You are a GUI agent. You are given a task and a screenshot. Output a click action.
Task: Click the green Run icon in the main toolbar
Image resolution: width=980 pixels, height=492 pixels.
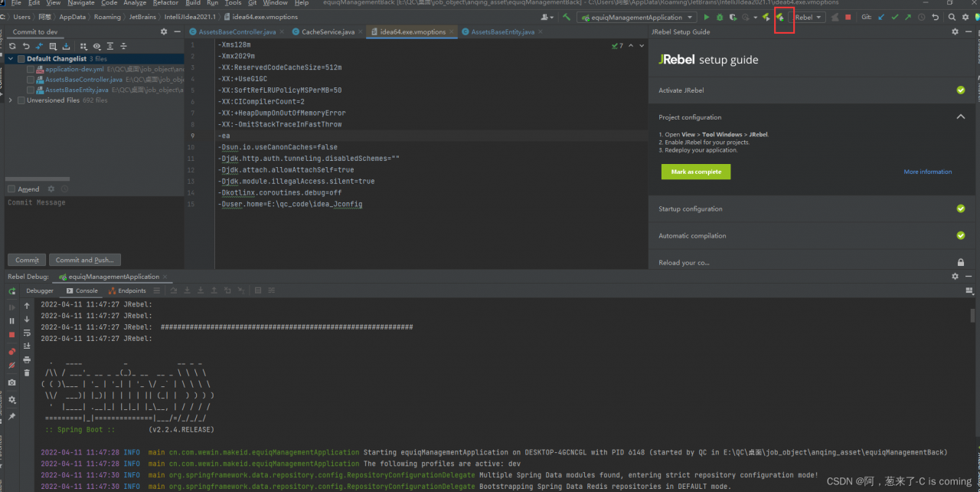[x=707, y=17]
